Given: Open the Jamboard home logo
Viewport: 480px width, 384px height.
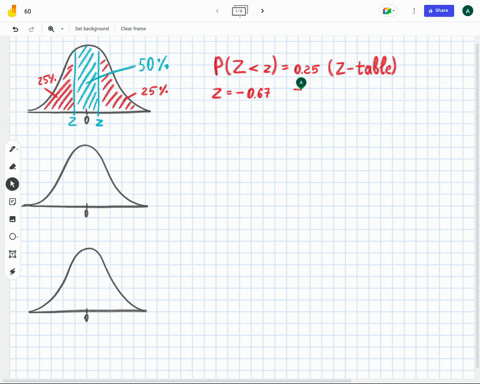Looking at the screenshot, I should coord(12,11).
